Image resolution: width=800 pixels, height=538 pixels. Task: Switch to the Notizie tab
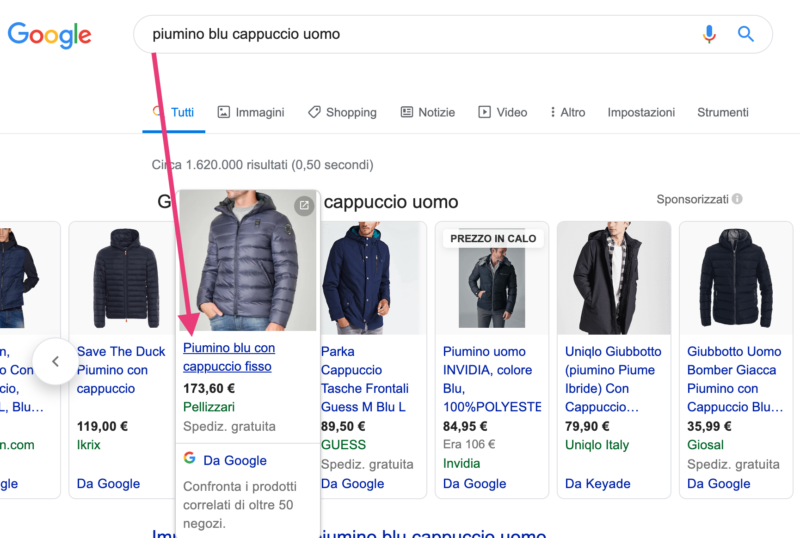(x=427, y=113)
